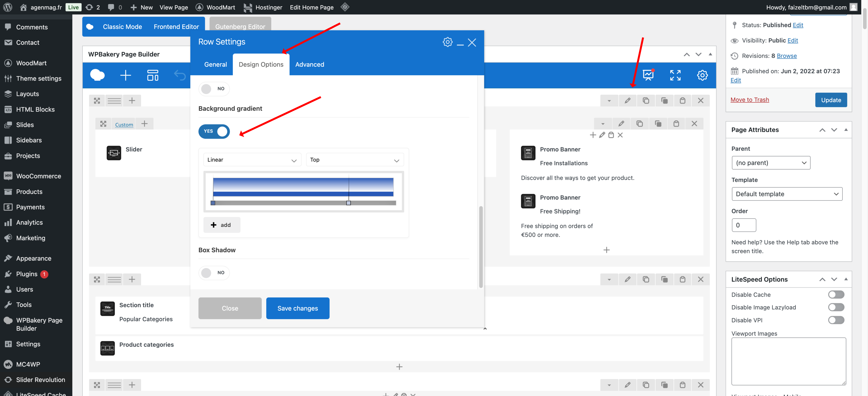Click the add gradient stop button
Viewport: 868px width, 396px height.
point(222,225)
